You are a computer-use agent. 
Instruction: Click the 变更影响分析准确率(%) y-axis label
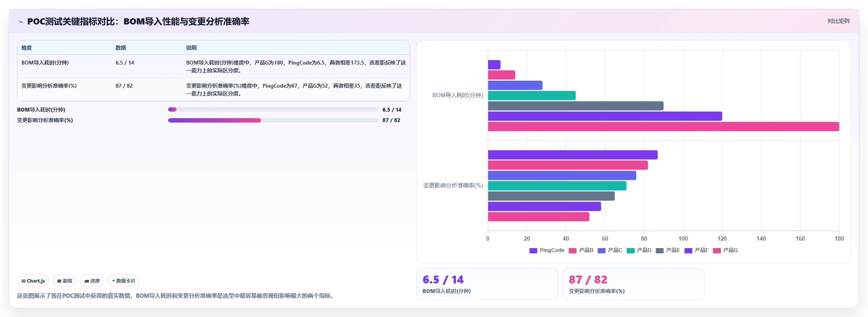(x=453, y=185)
